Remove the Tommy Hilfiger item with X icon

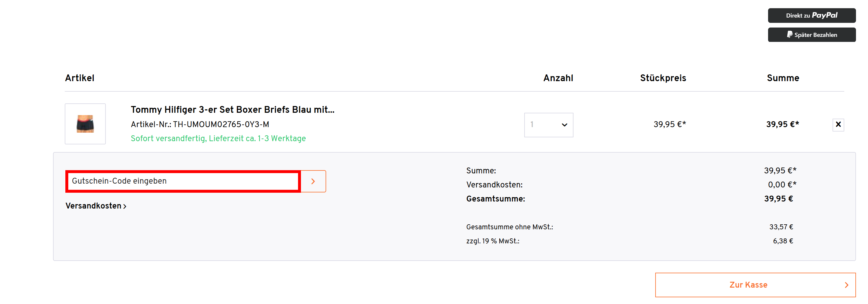pos(838,124)
